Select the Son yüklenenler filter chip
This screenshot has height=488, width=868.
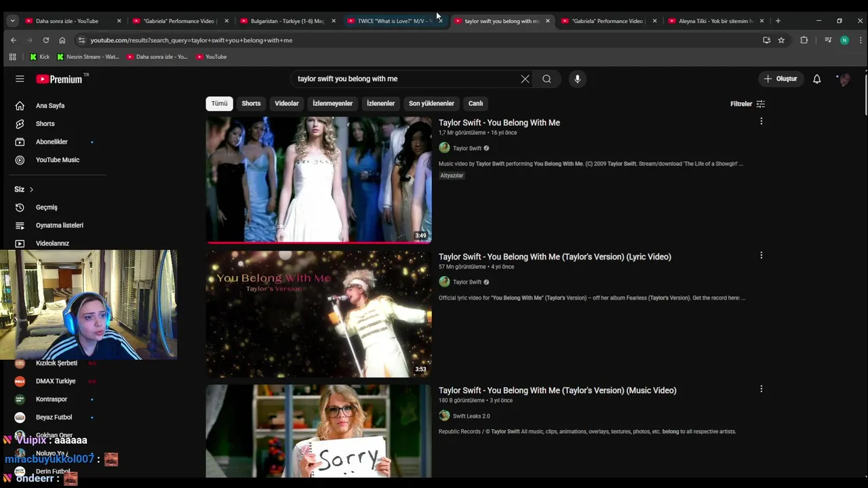(x=431, y=104)
